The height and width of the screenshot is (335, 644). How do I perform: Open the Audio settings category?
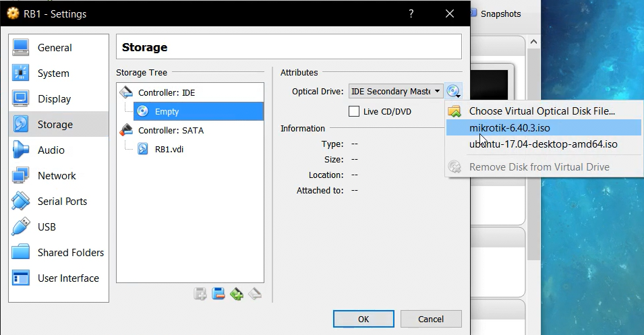coord(59,150)
